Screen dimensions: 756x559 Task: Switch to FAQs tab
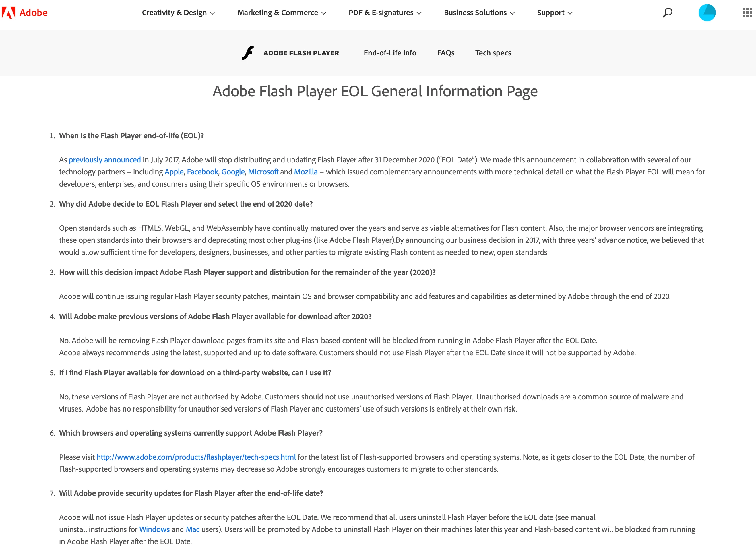point(445,53)
